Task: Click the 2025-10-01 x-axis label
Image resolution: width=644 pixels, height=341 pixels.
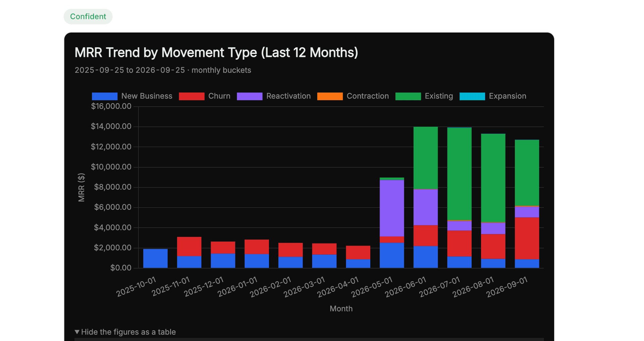Action: click(x=136, y=287)
